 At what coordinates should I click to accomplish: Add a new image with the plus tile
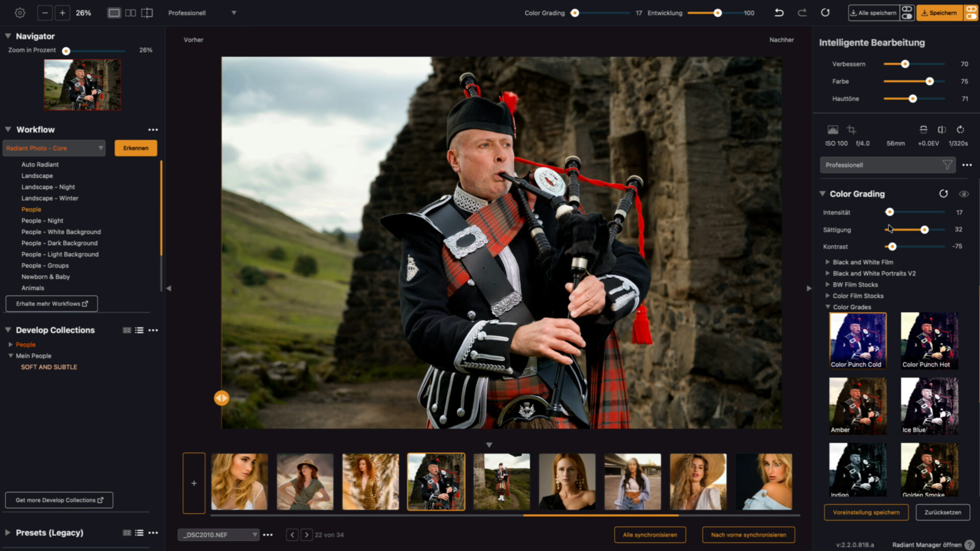[194, 483]
